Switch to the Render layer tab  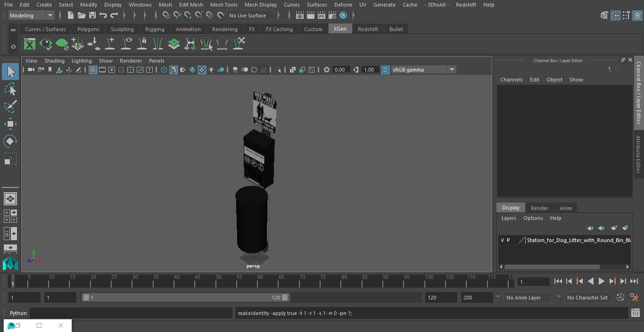(x=539, y=208)
